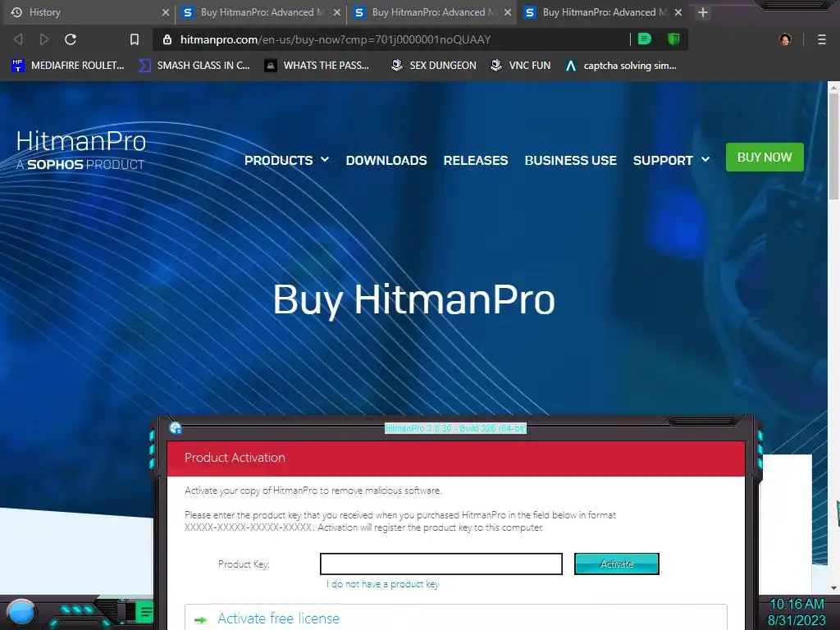
Task: Close the History tab
Action: click(x=166, y=12)
